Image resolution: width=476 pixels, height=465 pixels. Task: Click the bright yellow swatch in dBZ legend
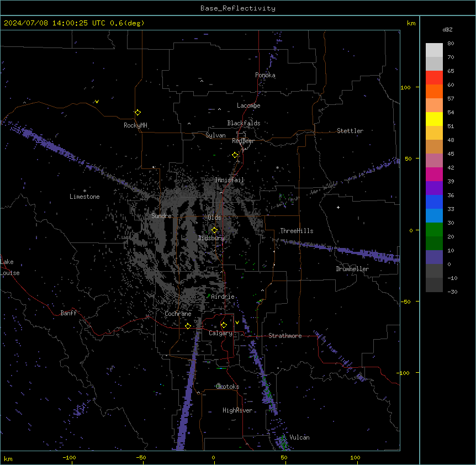pyautogui.click(x=434, y=119)
